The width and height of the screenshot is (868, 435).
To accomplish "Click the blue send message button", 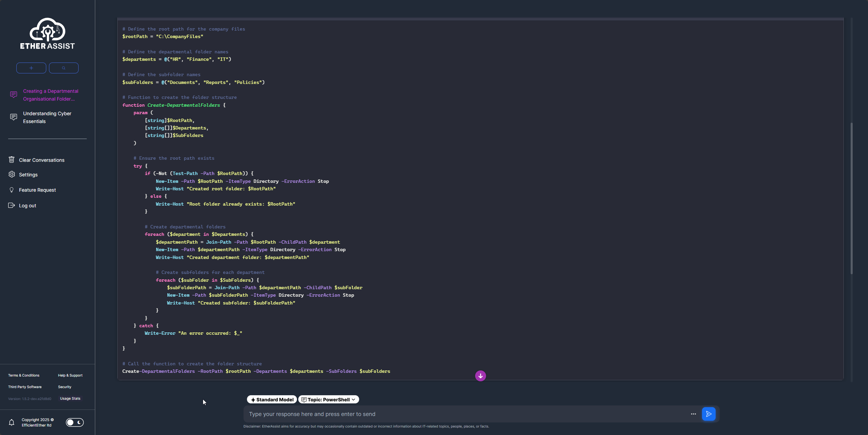I will coord(709,414).
